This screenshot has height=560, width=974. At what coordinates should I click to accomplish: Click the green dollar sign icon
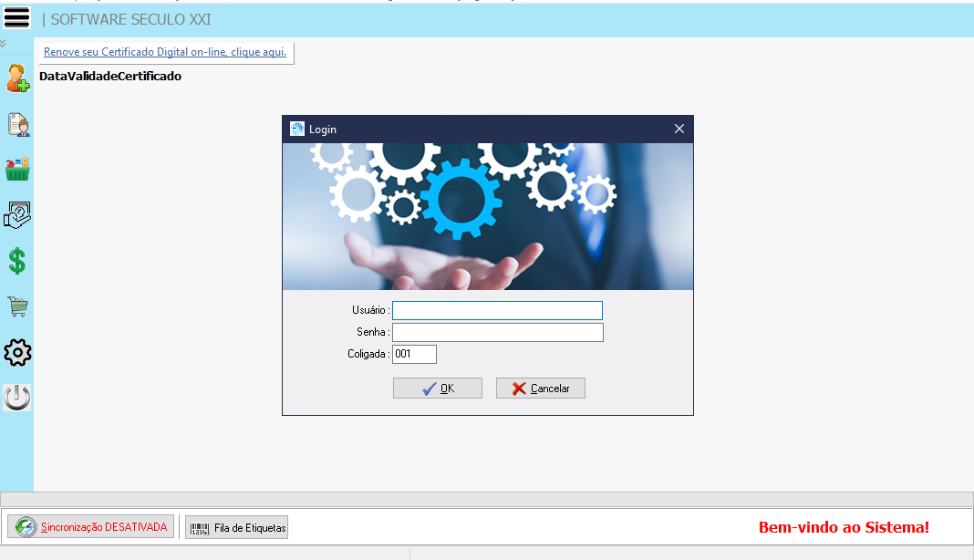(17, 262)
